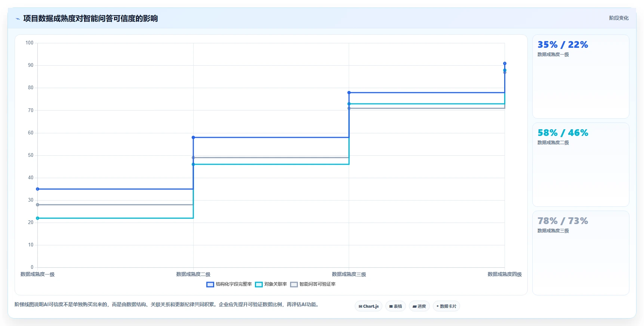Screen dimensions: 644x326
Task: Click the 数据成熟度二级 x-axis label
Action: coord(193,274)
